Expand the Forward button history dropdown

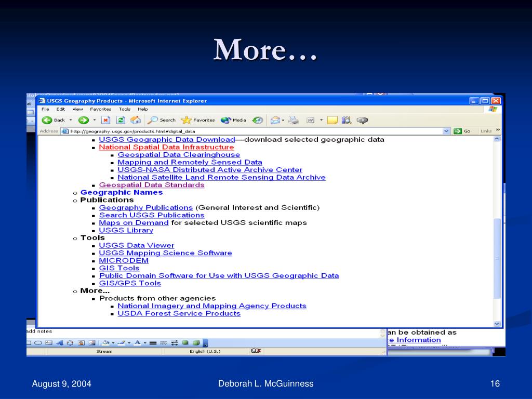[95, 120]
